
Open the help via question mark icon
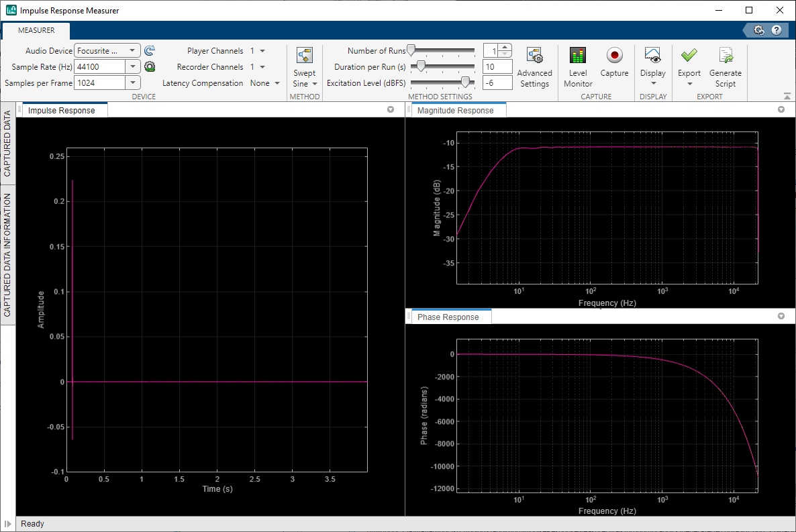tap(777, 30)
